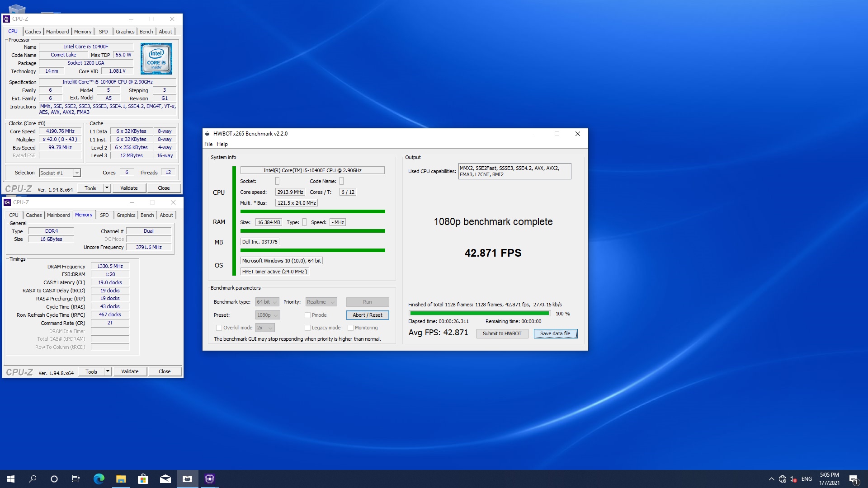Expand the Tools arrow in the CPU-Z Memory window

(x=108, y=371)
